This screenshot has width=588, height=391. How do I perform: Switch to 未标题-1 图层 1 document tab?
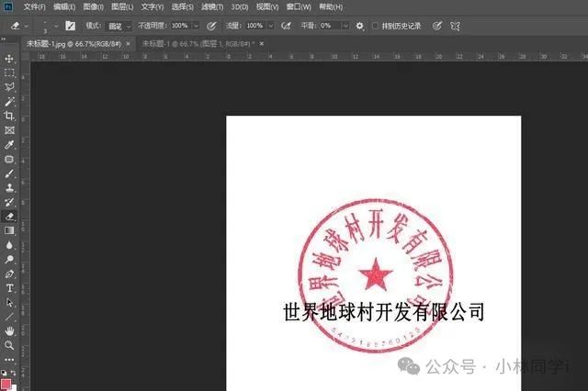coord(198,44)
